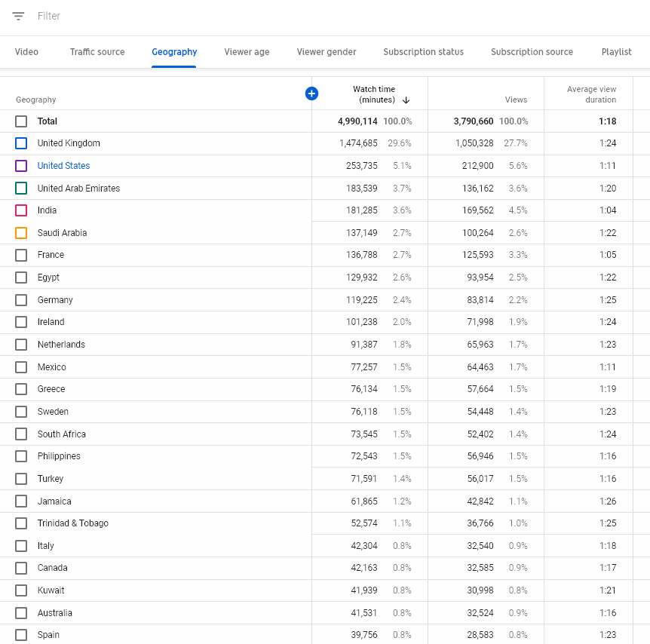Screen dimensions: 650x644
Task: Check the Italy row checkbox
Action: click(x=21, y=546)
